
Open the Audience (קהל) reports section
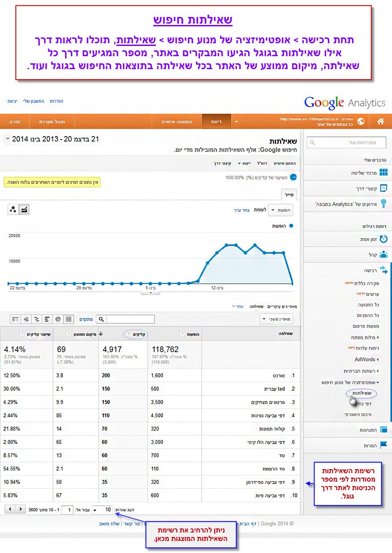(383, 255)
